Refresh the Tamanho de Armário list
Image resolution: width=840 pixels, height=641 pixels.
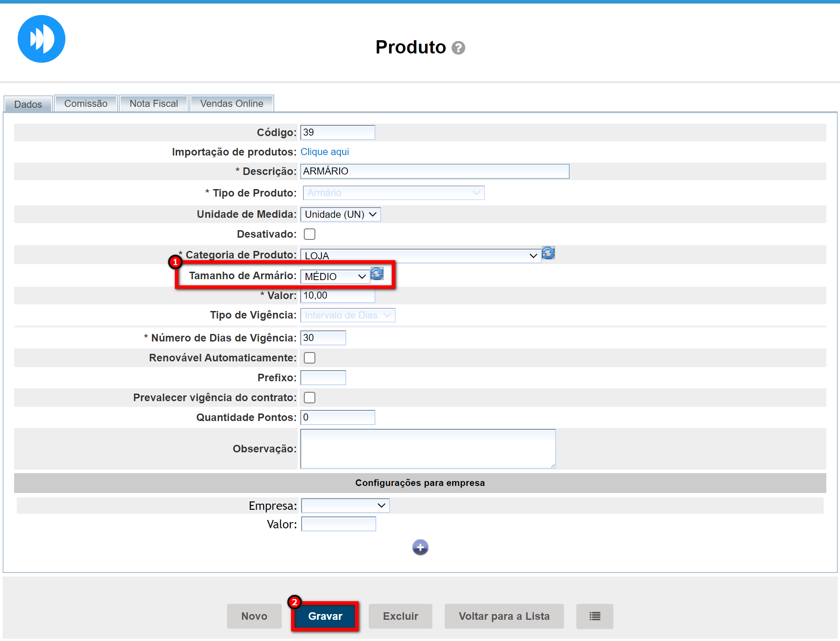pos(377,274)
